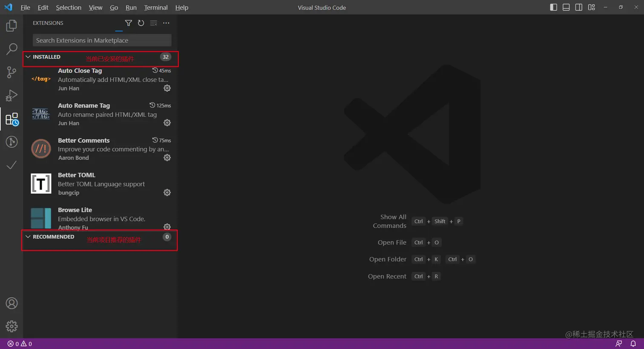The image size is (644, 349).
Task: Click the Search Extensions in Marketplace field
Action: pyautogui.click(x=102, y=40)
